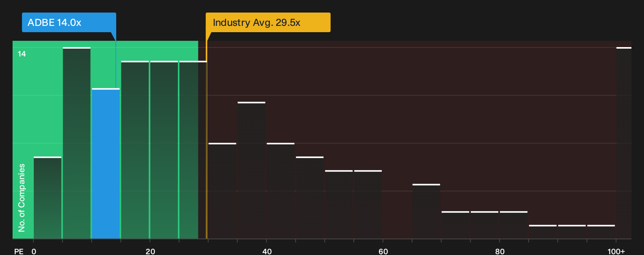Screen dimensions: 644x255
Task: Click the '40' x-axis tick label
Action: coord(267,251)
